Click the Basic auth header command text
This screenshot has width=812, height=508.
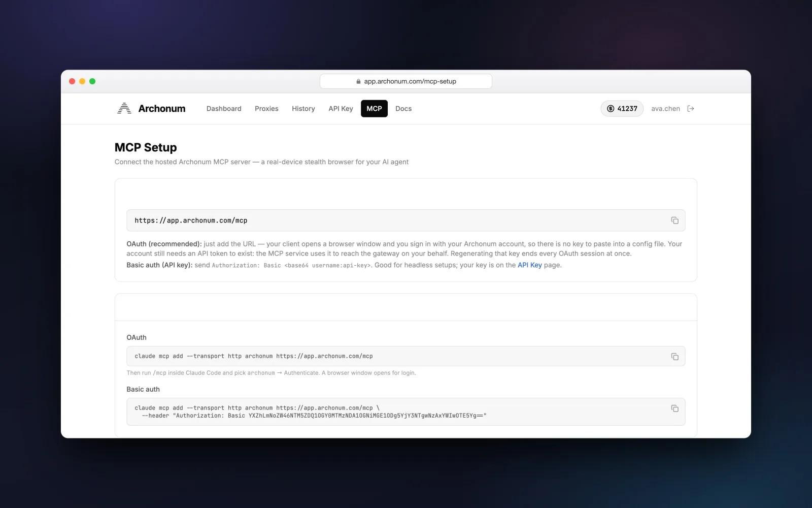point(311,412)
